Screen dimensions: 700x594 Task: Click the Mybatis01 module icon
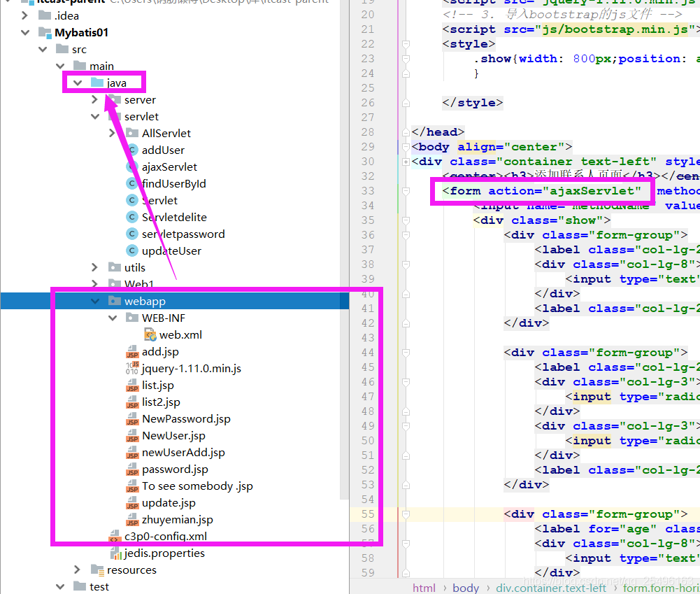point(45,32)
